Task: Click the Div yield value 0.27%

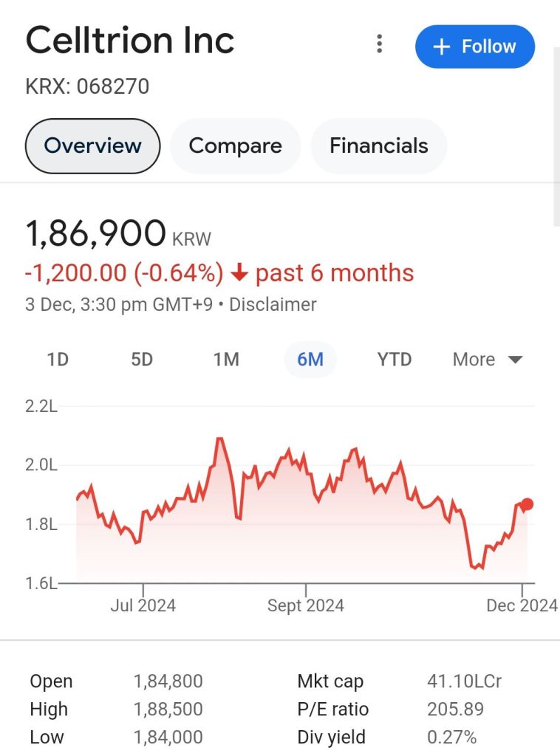Action: coord(451,737)
